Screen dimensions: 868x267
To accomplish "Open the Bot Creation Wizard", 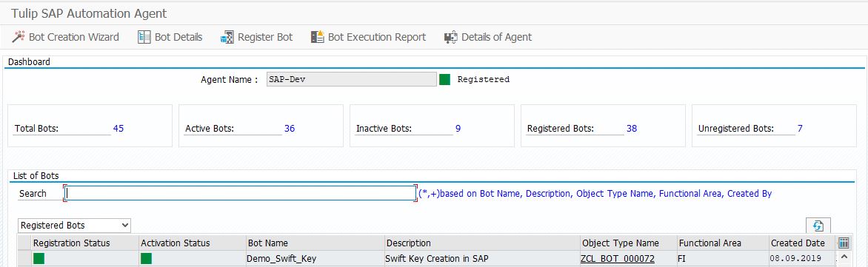I will click(x=65, y=37).
